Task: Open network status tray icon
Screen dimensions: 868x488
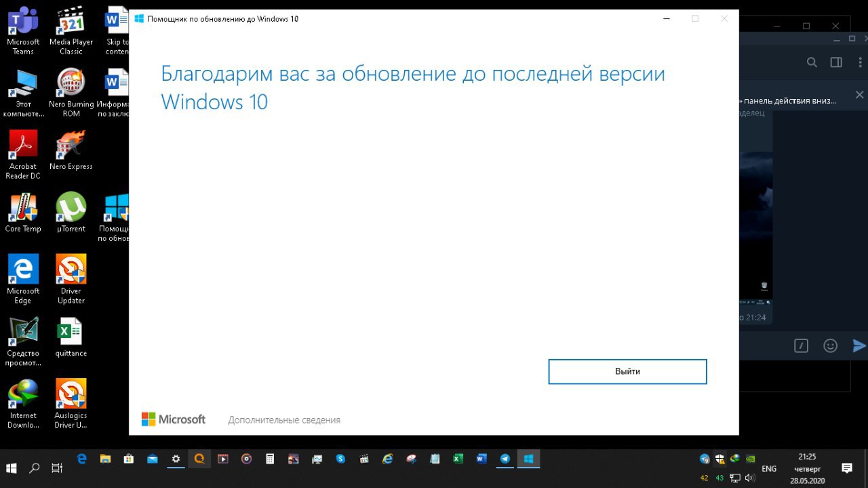Action: [735, 478]
